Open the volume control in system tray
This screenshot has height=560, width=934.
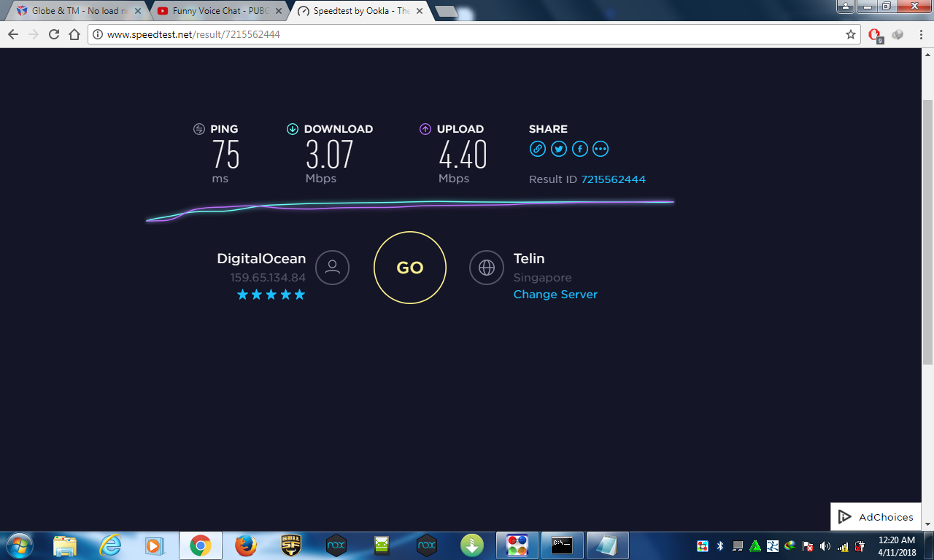[x=825, y=546]
